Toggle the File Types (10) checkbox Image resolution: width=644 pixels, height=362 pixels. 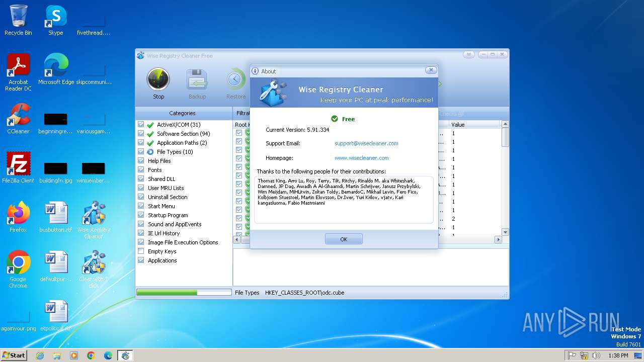coord(141,152)
